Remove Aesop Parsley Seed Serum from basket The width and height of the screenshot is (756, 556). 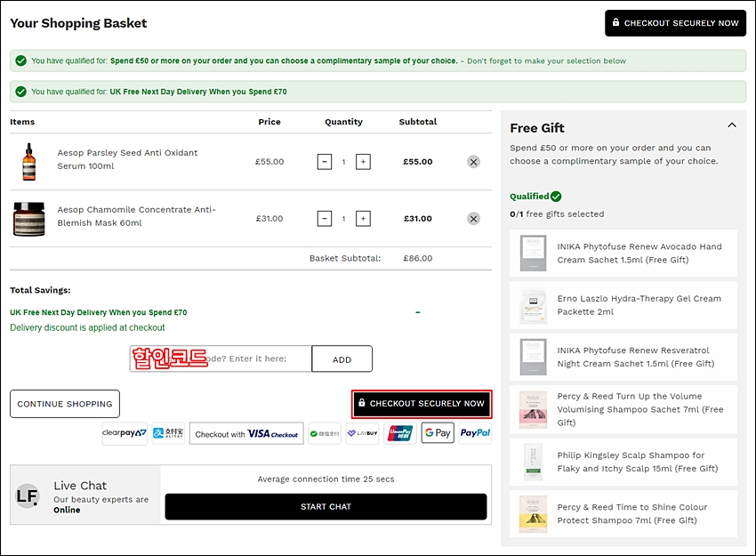pos(473,162)
